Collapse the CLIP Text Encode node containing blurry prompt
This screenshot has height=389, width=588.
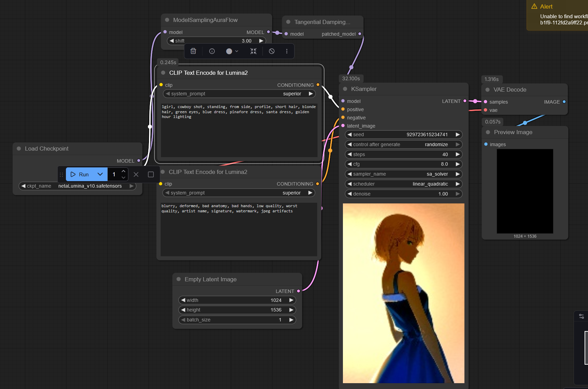coord(163,172)
